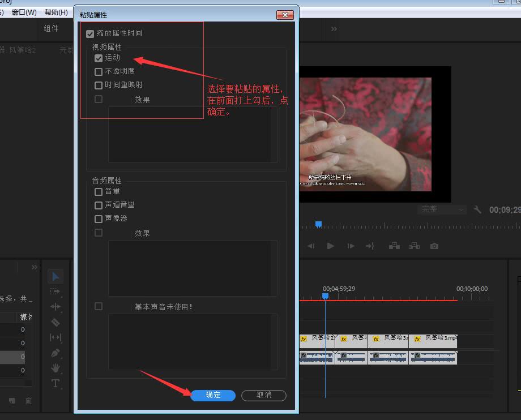Image resolution: width=521 pixels, height=420 pixels.
Task: Toggle 缩放属性时间 checkbox
Action: coord(90,34)
